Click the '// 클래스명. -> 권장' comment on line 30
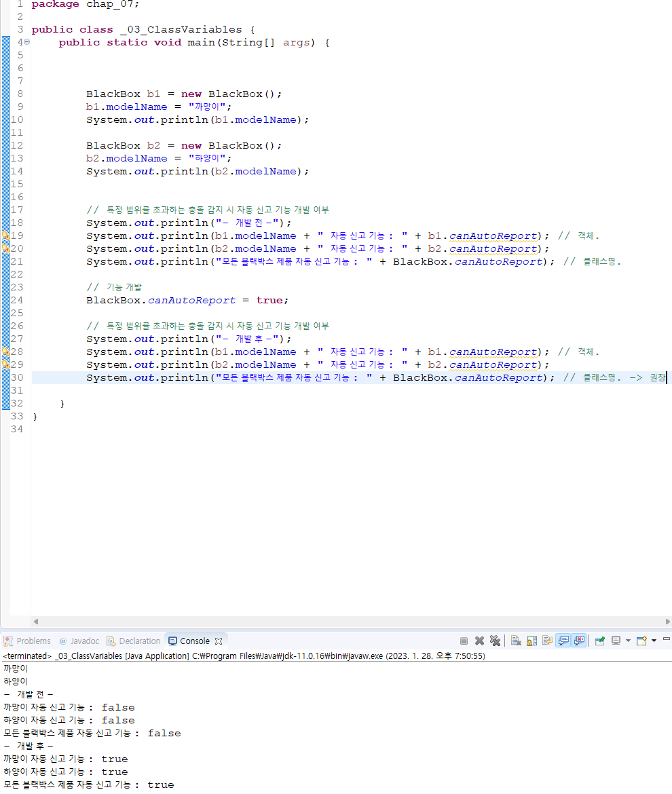Viewport: 672px width, 794px height. (615, 378)
